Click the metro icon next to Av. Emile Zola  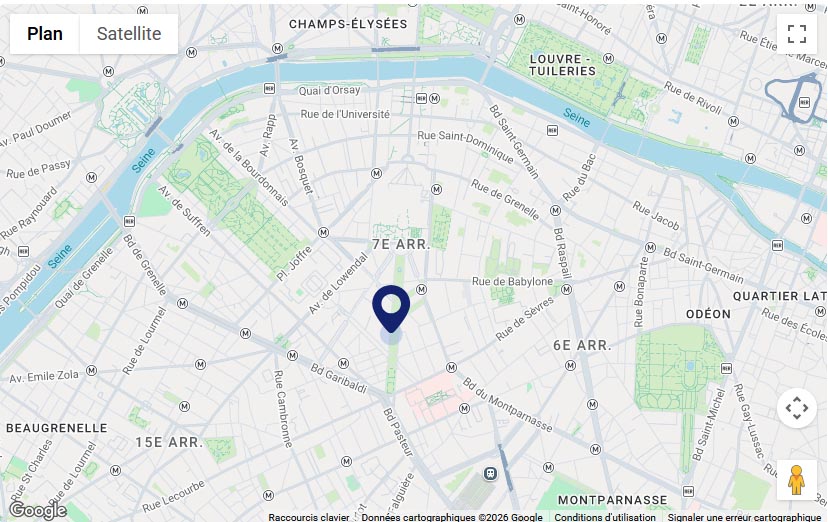[x=91, y=371]
